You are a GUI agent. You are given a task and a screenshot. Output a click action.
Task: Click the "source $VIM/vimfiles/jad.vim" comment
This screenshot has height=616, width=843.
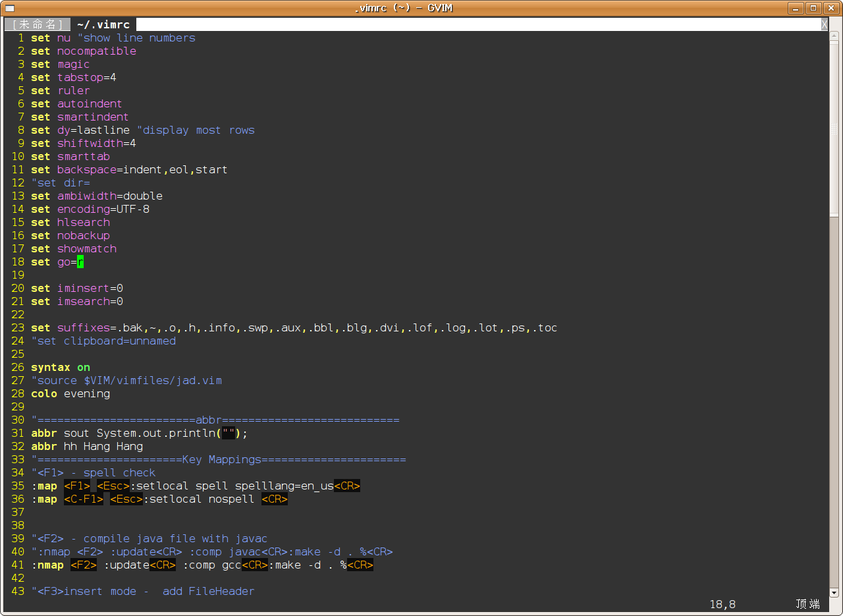[126, 381]
